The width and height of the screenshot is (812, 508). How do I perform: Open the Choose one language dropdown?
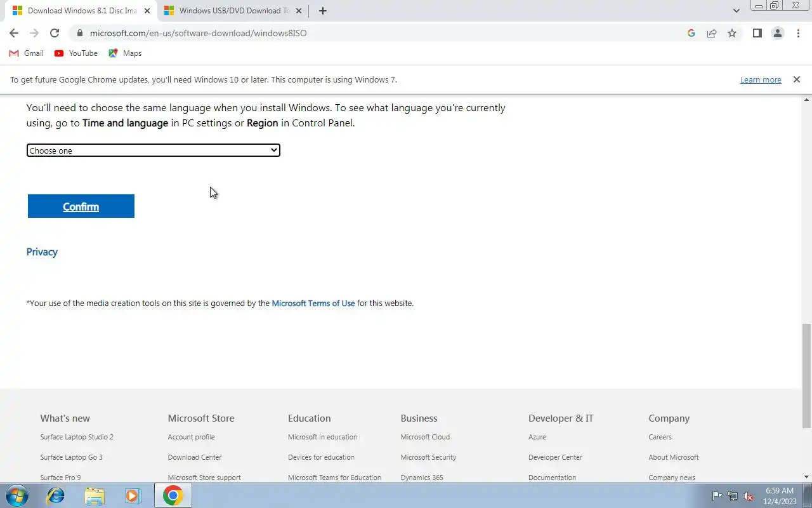(x=153, y=150)
